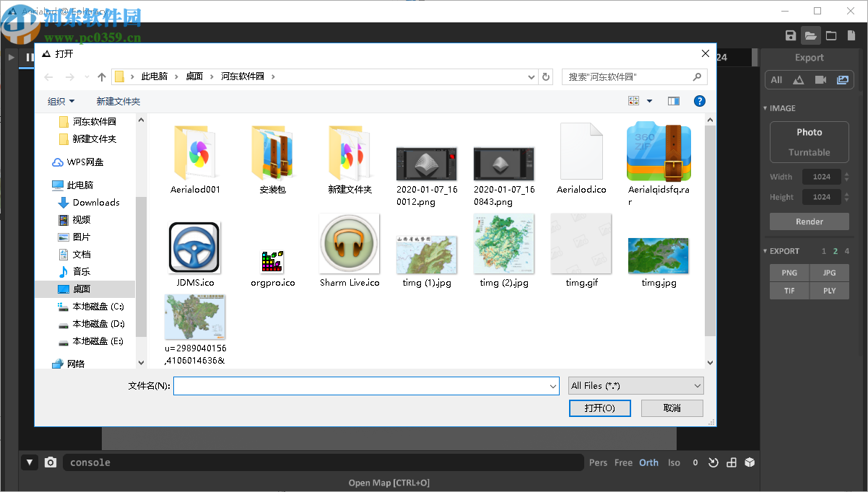Click the help question mark icon
Image resolution: width=868 pixels, height=492 pixels.
coord(699,102)
